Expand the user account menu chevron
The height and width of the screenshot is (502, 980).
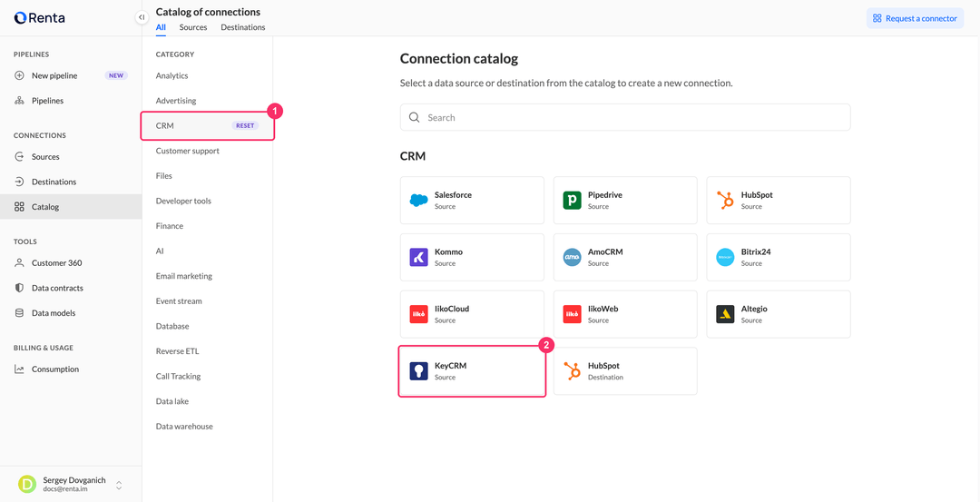pos(119,485)
